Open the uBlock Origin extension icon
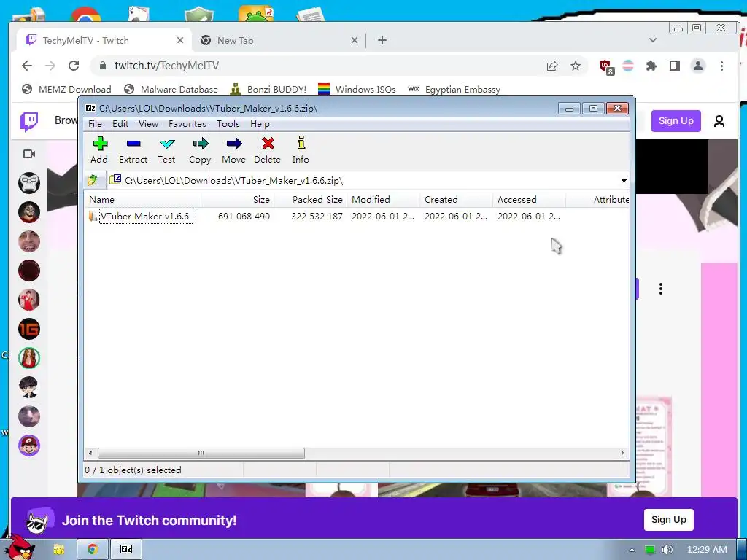 [606, 66]
